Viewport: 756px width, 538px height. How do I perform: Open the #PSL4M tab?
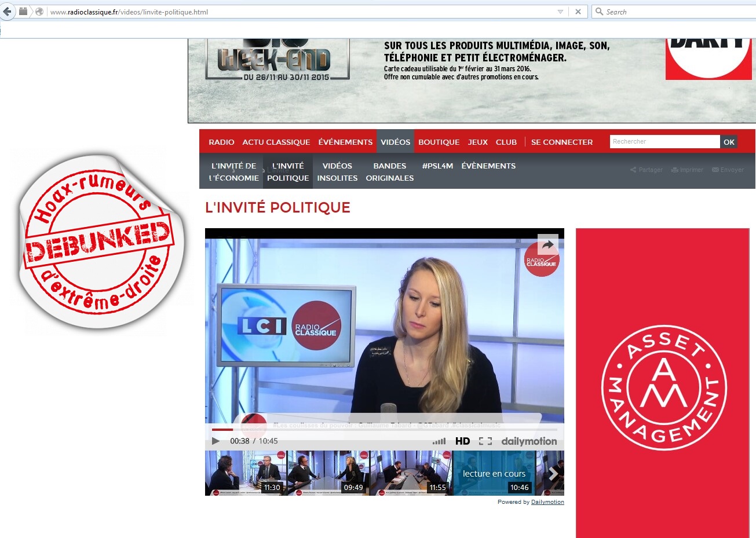coord(437,166)
